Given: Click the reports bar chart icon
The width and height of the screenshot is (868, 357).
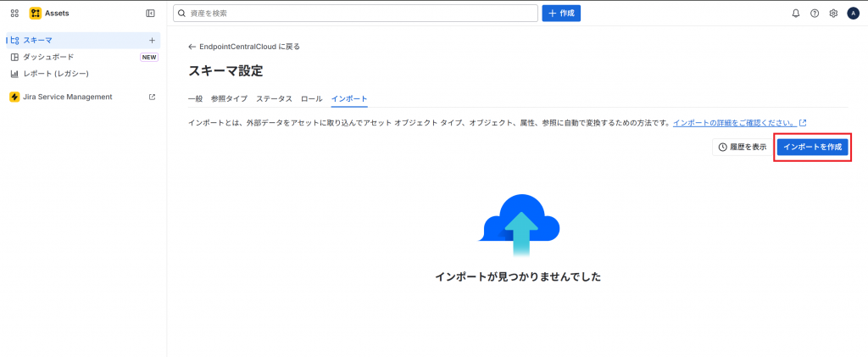Looking at the screenshot, I should point(15,74).
